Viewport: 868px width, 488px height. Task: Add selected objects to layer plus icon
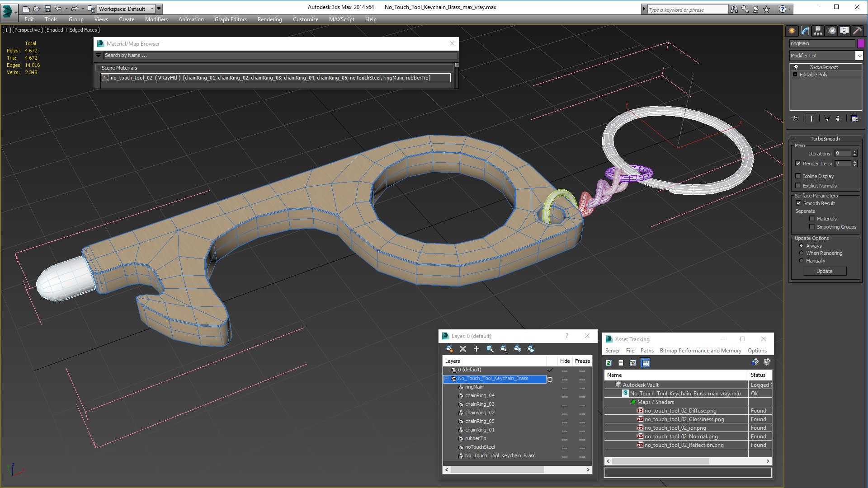476,349
